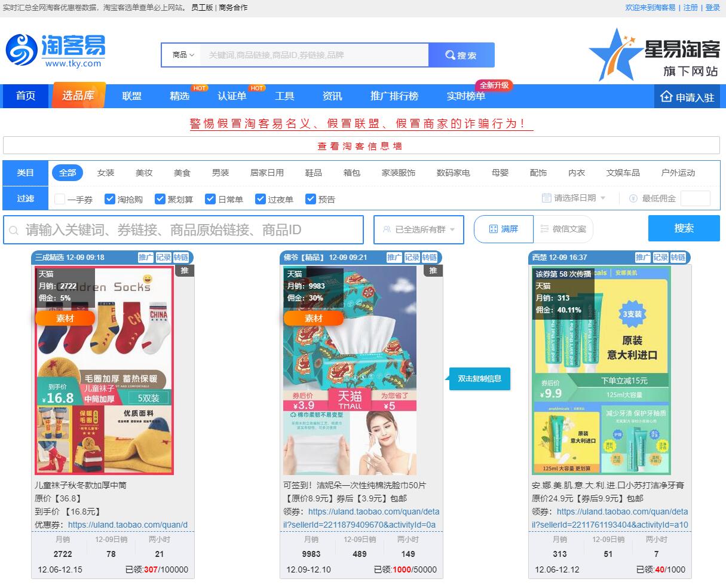Select the 美食 category

click(182, 173)
